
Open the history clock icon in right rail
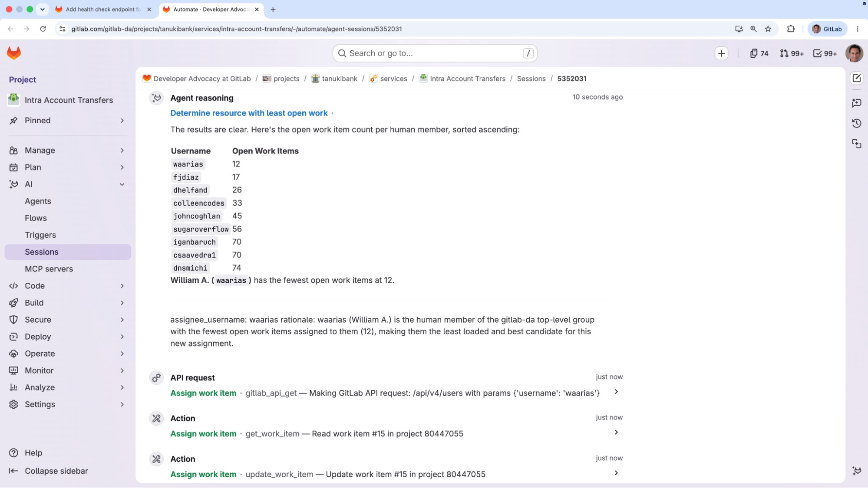pos(857,123)
